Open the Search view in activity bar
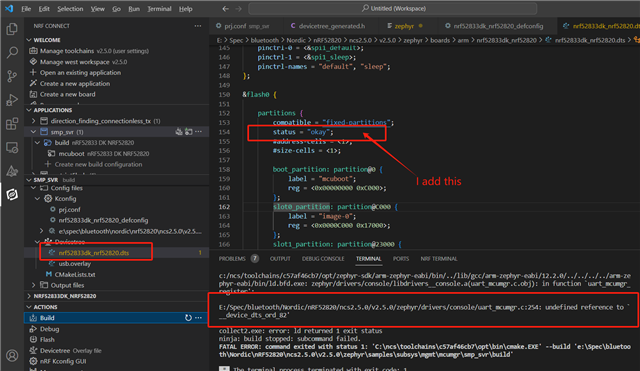 12,53
